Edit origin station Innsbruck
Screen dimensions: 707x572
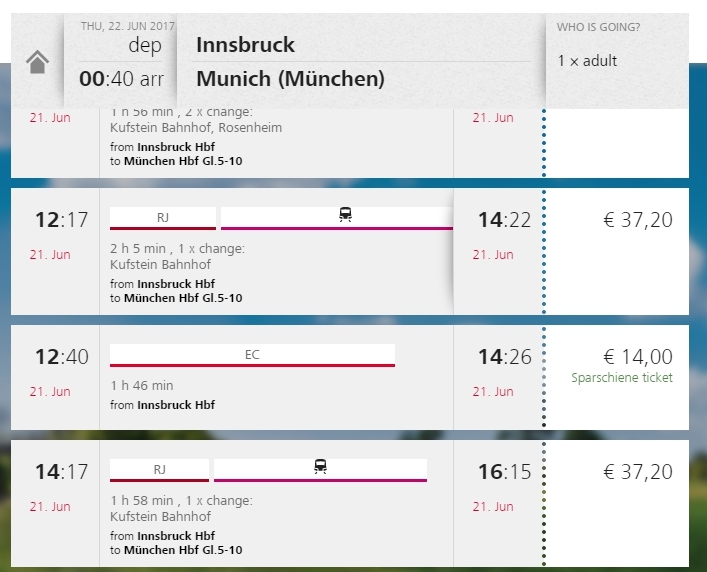[245, 45]
